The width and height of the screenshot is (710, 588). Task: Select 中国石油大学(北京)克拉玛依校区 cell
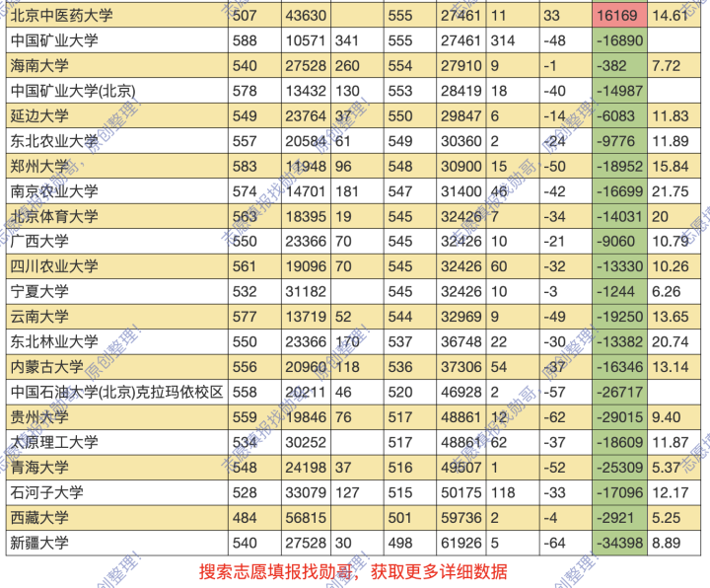point(116,392)
